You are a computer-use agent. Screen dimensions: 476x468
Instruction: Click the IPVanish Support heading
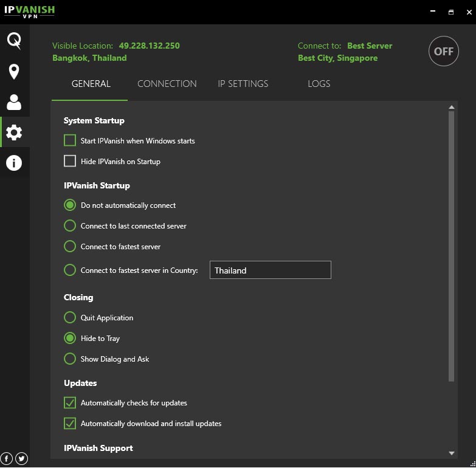[x=98, y=449]
